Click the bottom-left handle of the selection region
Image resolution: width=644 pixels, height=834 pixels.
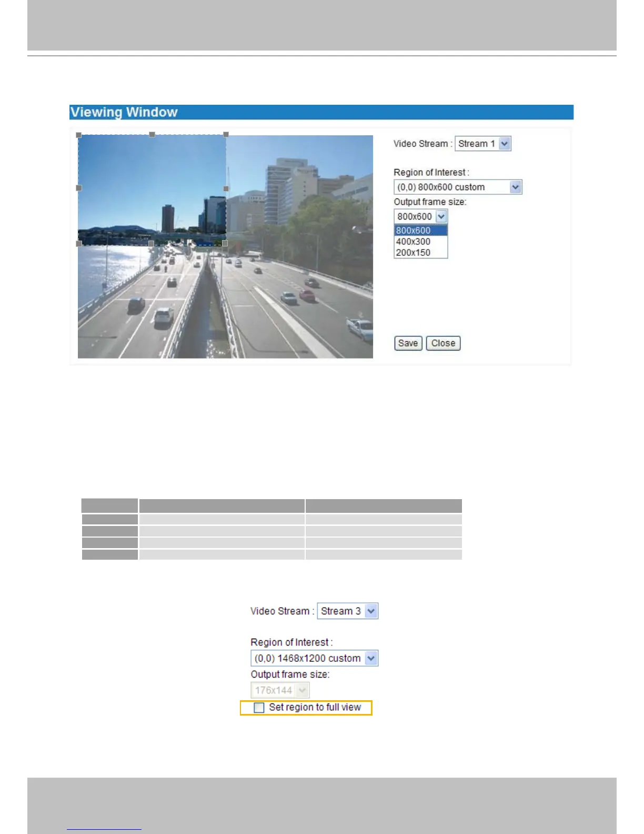click(x=79, y=244)
